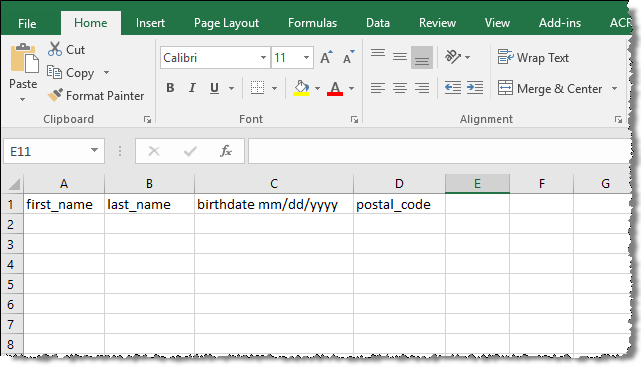The width and height of the screenshot is (641, 366).
Task: Toggle Italic formatting
Action: click(x=192, y=88)
